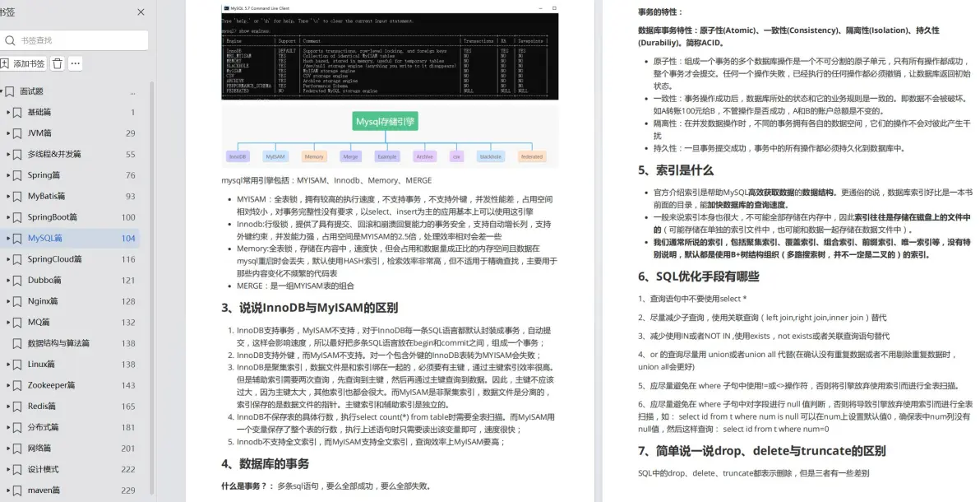Select the 分布式篇 bookmark label
This screenshot has height=502, width=980.
tap(43, 427)
